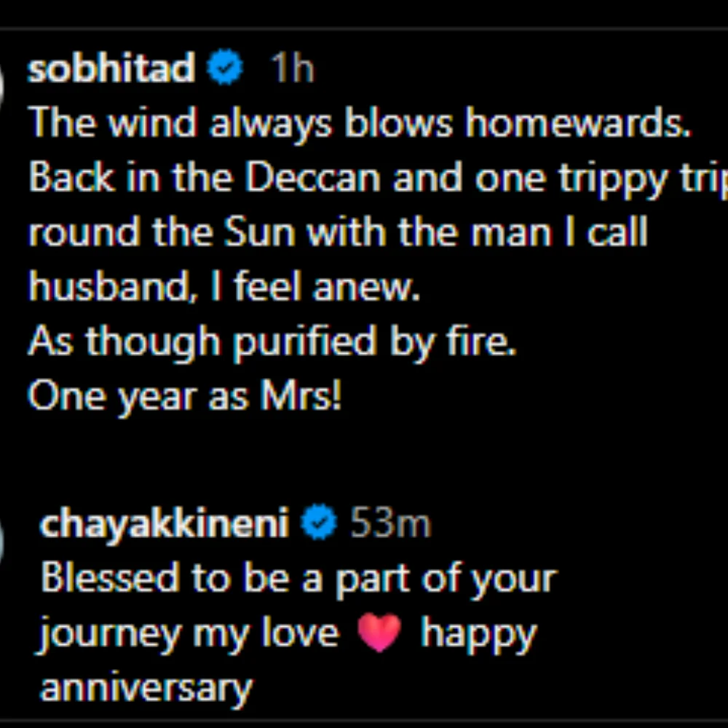Click the text "journey my love"

[189, 633]
